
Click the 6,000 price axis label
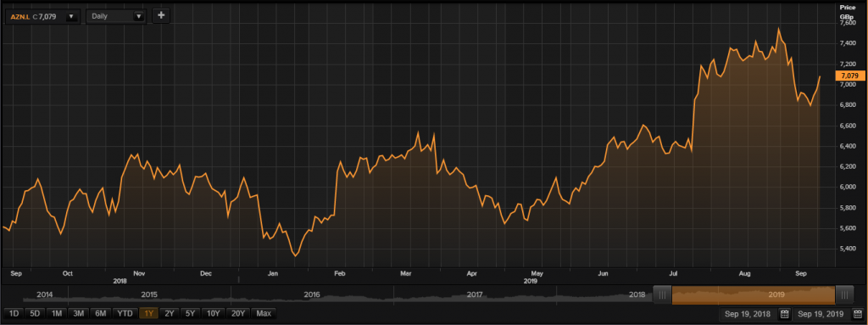click(848, 188)
